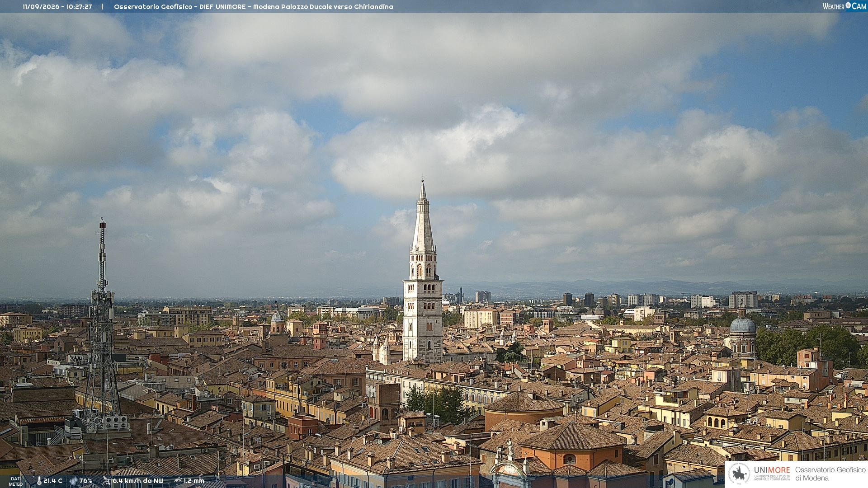
Task: Click the wind anemometer icon
Action: click(x=107, y=481)
